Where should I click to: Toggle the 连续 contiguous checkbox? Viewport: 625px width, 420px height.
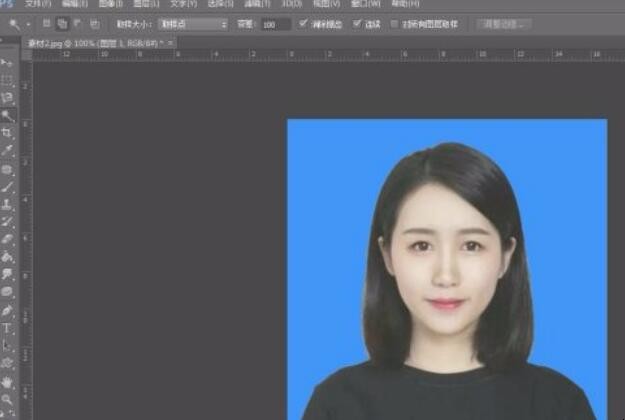(357, 24)
